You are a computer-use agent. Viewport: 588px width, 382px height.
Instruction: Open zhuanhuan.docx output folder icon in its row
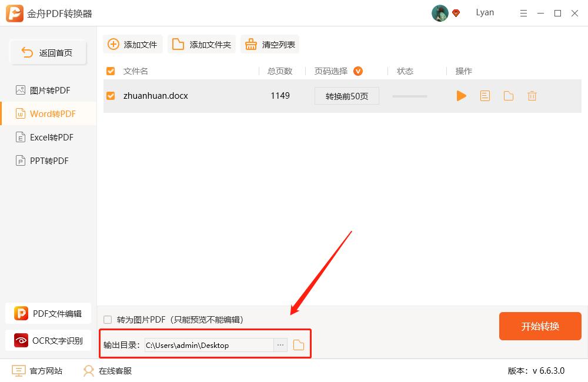point(508,96)
